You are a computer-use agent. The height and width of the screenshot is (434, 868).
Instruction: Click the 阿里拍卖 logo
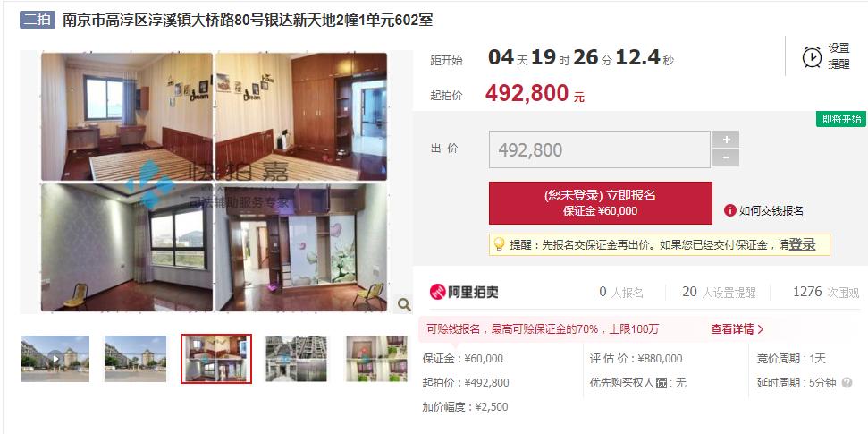(x=464, y=292)
